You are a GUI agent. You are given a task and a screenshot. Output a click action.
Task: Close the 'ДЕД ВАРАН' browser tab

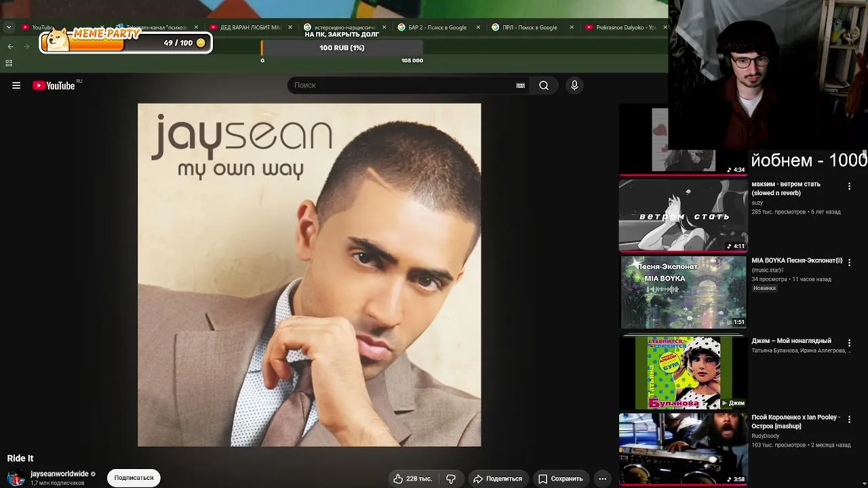(290, 27)
